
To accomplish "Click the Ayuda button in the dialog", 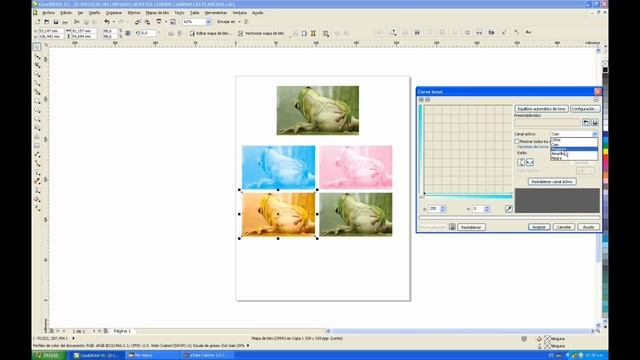I will pos(588,227).
